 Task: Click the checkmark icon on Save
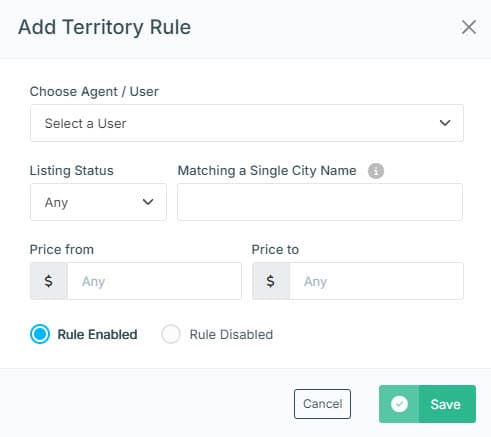click(399, 404)
